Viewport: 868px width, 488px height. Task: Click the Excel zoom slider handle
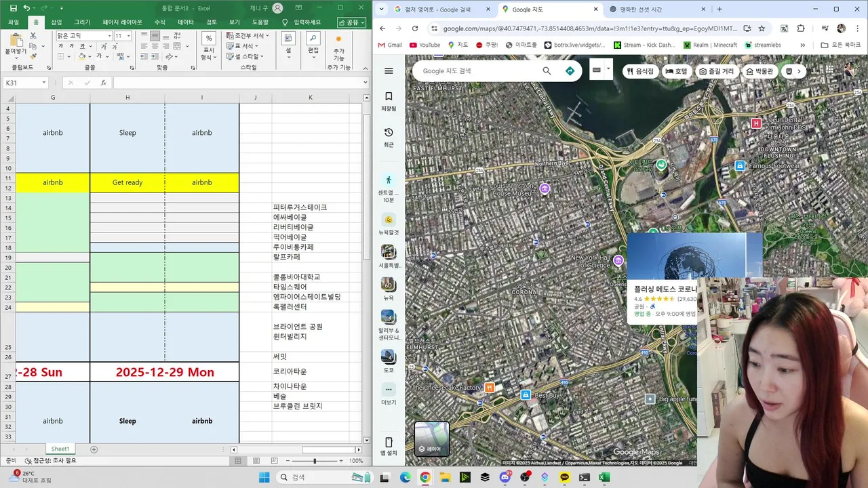coord(315,461)
